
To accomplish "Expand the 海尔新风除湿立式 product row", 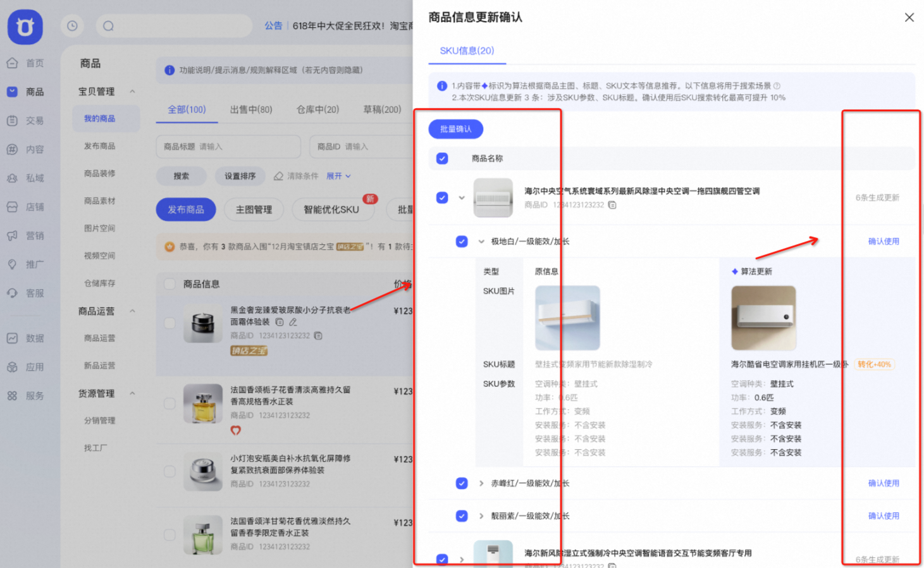I will (462, 559).
